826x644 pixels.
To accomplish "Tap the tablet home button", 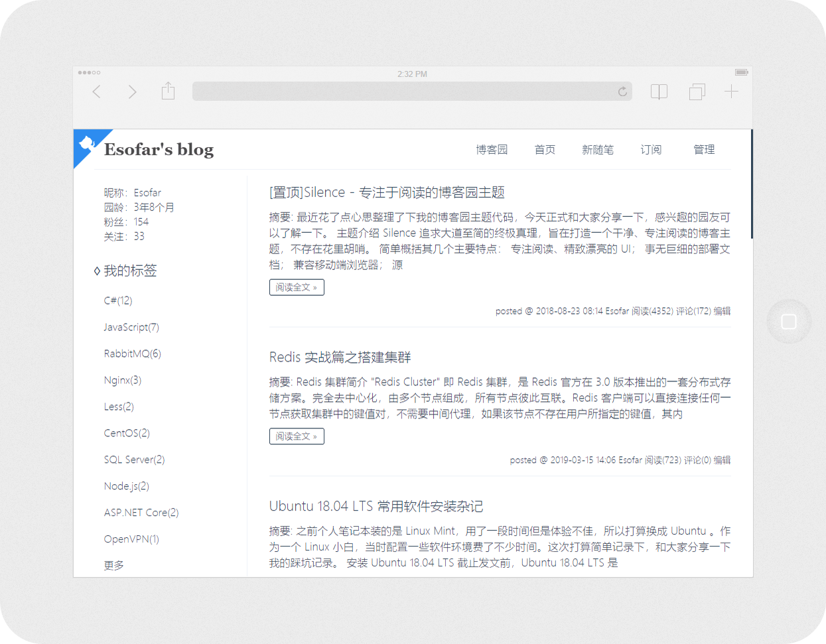I will pos(789,322).
